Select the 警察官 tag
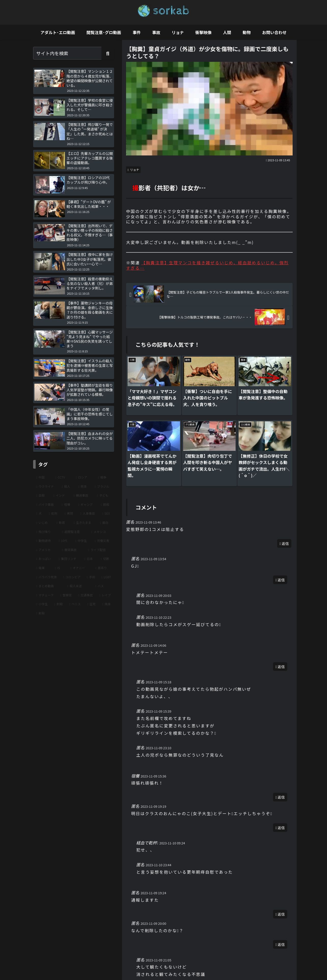This screenshot has width=327, height=980. (x=66, y=595)
